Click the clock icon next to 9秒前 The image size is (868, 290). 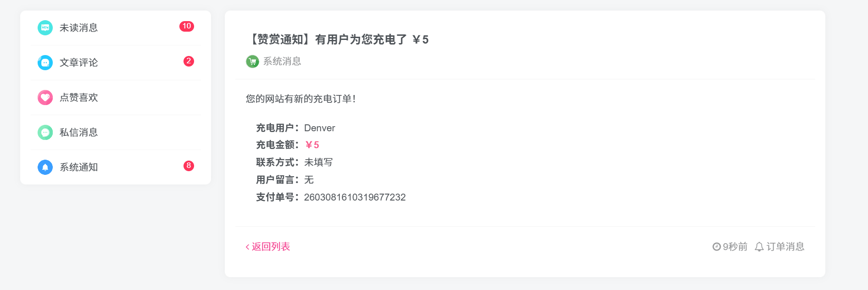point(716,246)
